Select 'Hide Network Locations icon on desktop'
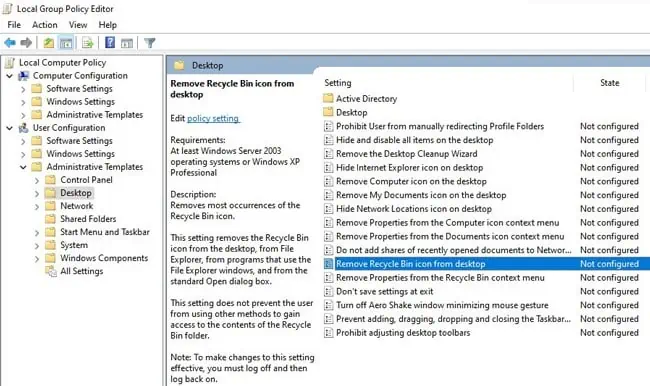 coord(414,209)
